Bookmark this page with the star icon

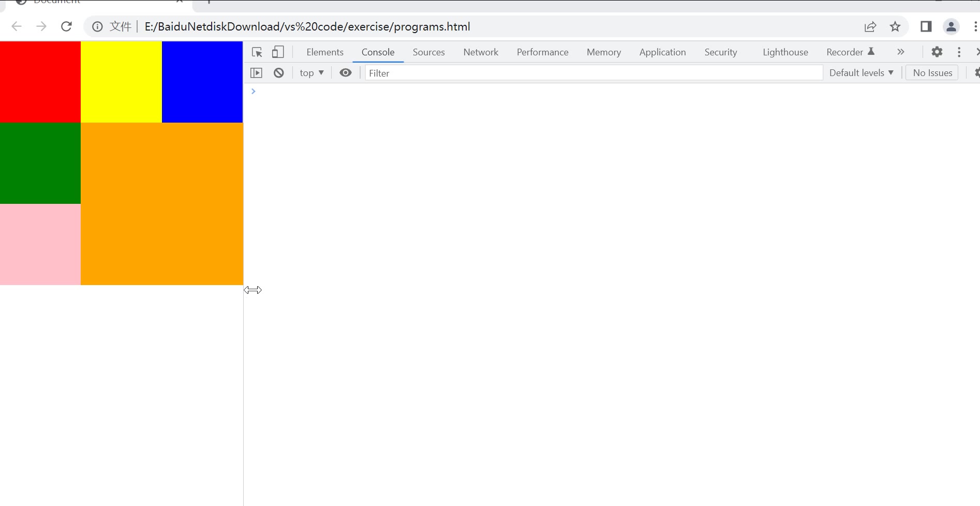click(x=895, y=26)
